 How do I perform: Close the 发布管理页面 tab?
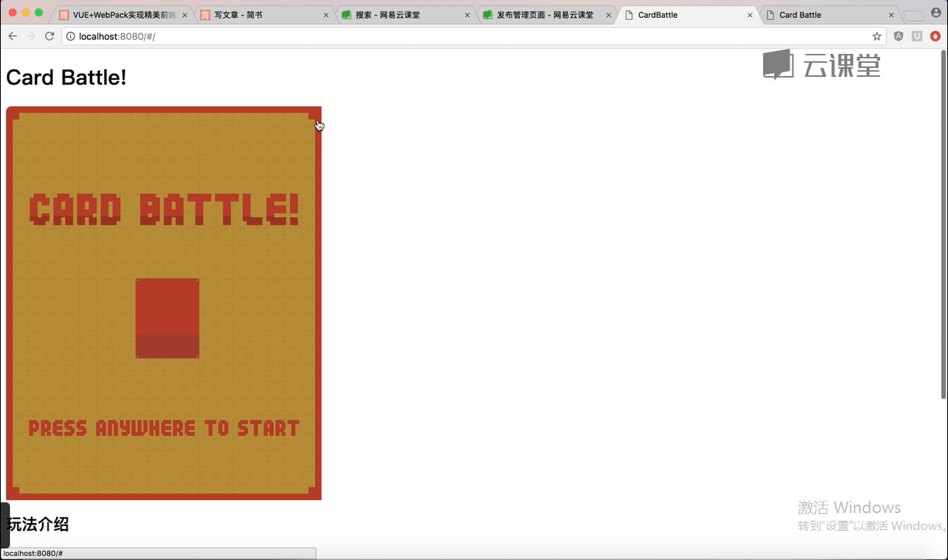tap(609, 15)
